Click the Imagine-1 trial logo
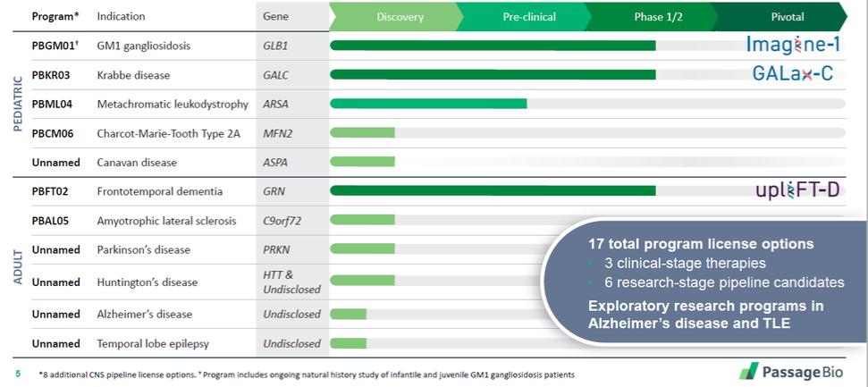The width and height of the screenshot is (868, 387). (793, 45)
